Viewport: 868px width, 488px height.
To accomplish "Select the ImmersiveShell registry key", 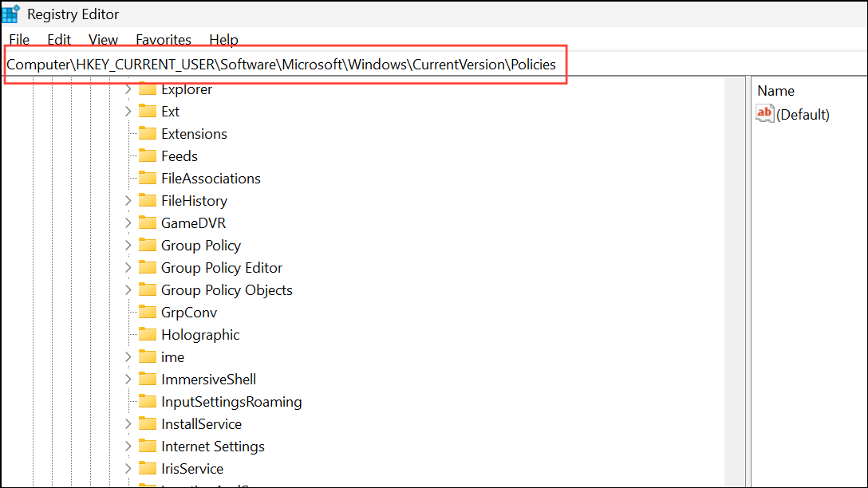I will 208,379.
